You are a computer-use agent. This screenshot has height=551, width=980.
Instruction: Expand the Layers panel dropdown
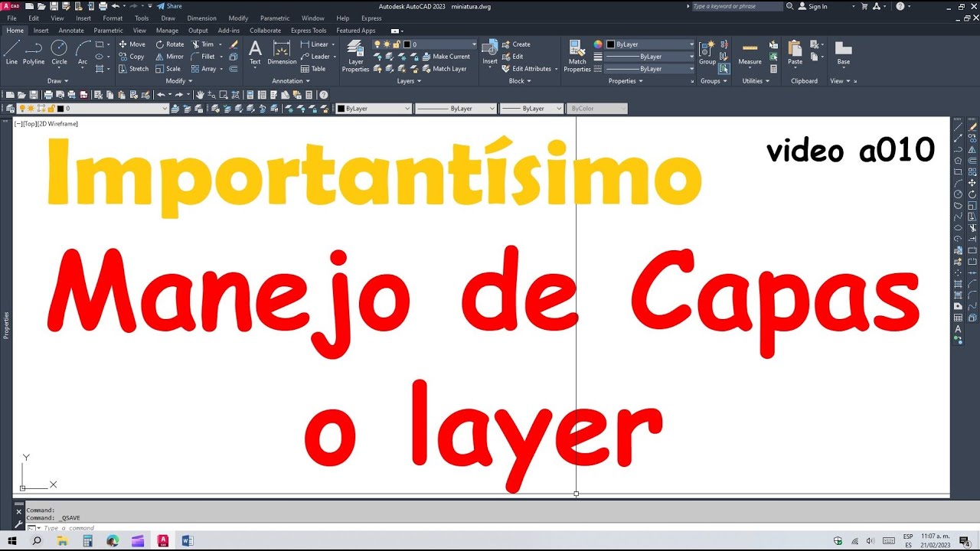[409, 80]
